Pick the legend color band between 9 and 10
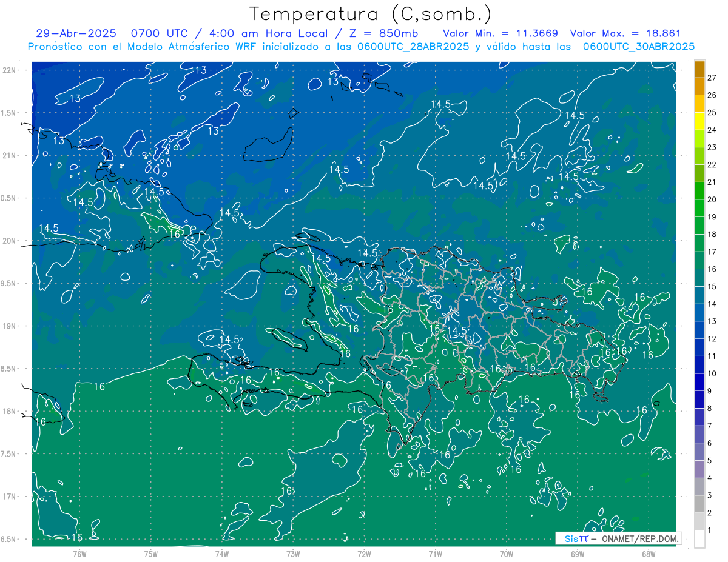The width and height of the screenshot is (728, 562). coord(699,383)
